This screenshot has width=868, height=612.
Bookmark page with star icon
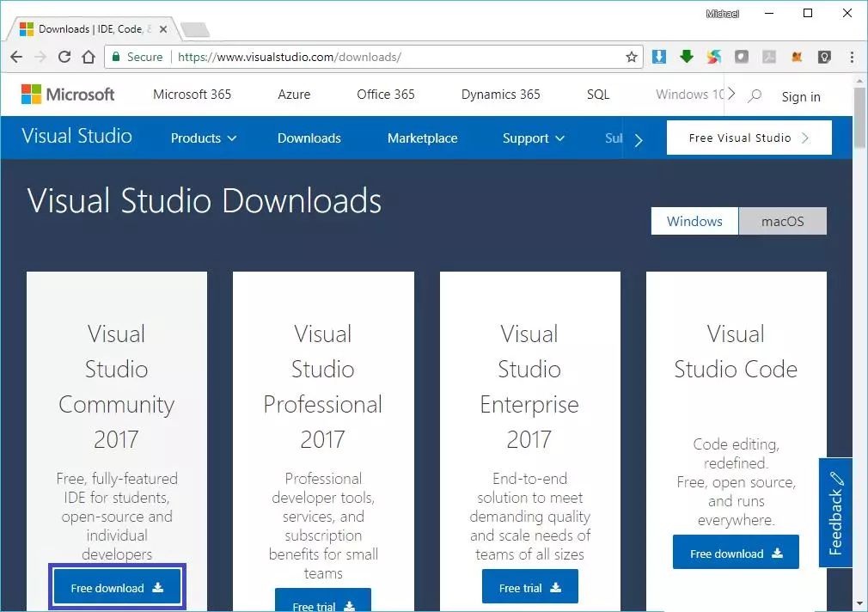[632, 57]
